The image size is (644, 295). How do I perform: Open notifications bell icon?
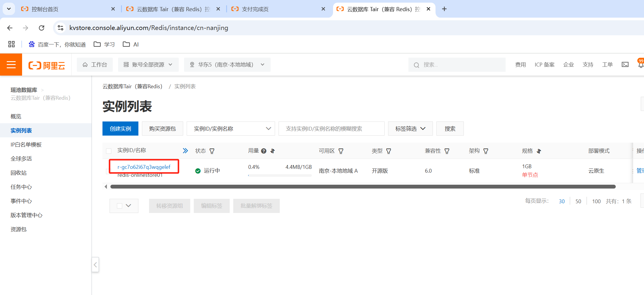click(x=641, y=64)
